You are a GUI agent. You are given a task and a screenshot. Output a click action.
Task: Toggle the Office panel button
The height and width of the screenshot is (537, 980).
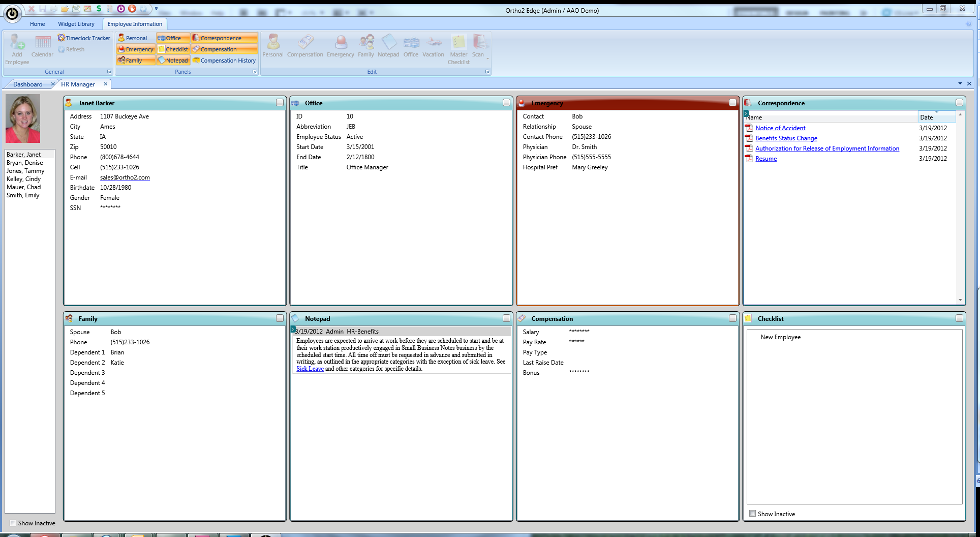173,38
